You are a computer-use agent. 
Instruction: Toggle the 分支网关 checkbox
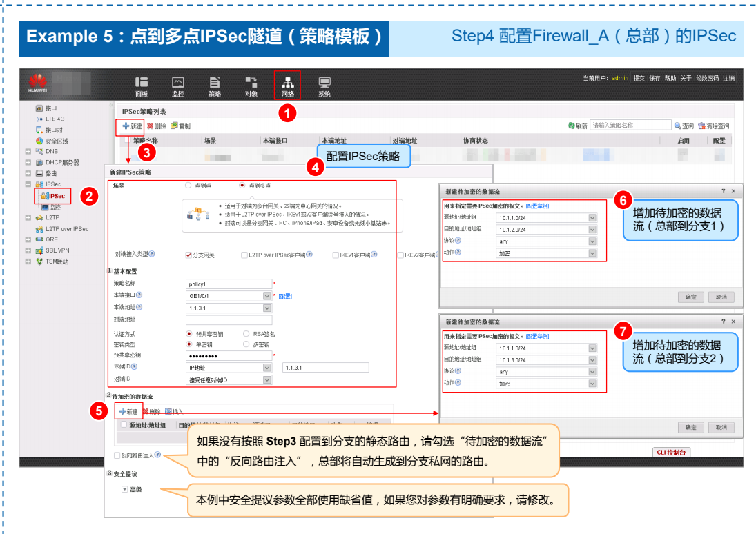[x=188, y=255]
